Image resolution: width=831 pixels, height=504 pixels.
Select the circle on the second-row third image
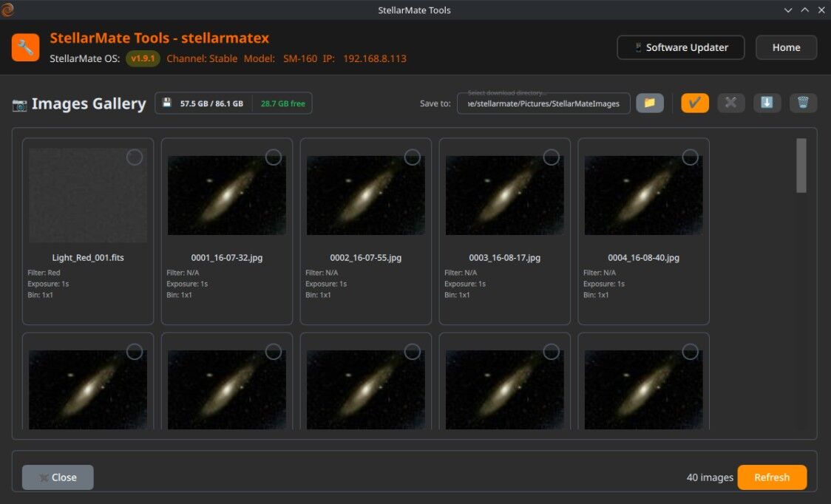tap(413, 352)
